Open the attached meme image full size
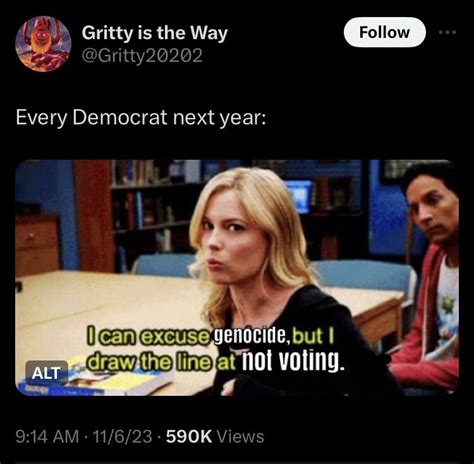 237,278
